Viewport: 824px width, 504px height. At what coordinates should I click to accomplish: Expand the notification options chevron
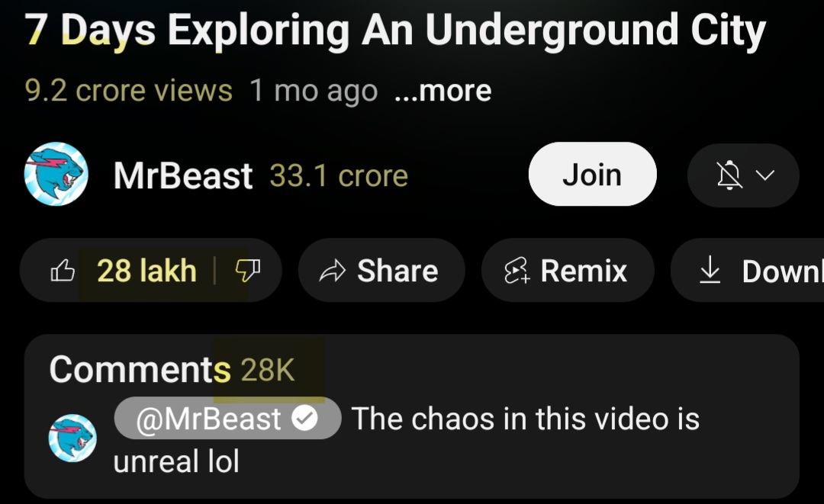[765, 175]
